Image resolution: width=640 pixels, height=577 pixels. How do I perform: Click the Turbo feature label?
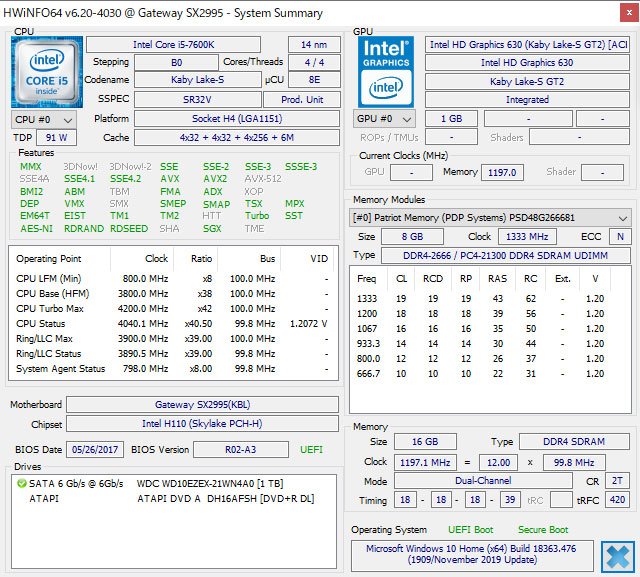[x=257, y=215]
